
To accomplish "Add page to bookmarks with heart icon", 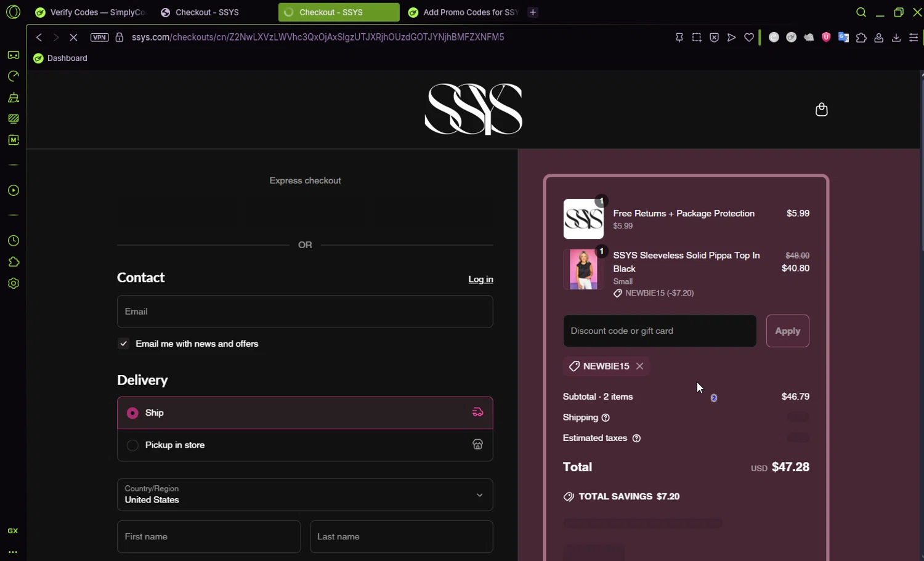I will pyautogui.click(x=749, y=38).
